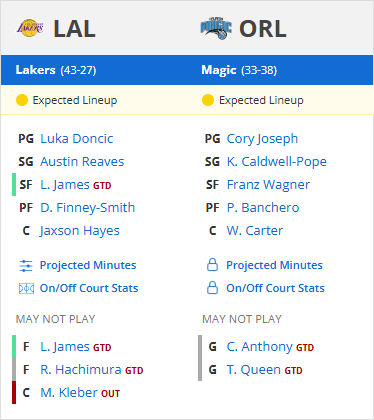Open the Cory Joseph player link
Screen dimensions: 374x420
tap(262, 139)
